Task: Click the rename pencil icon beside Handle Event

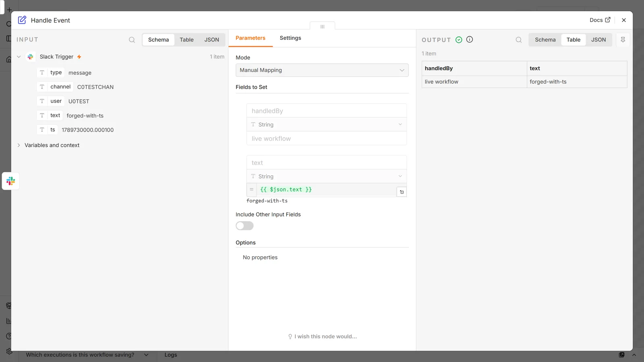Action: click(x=22, y=20)
